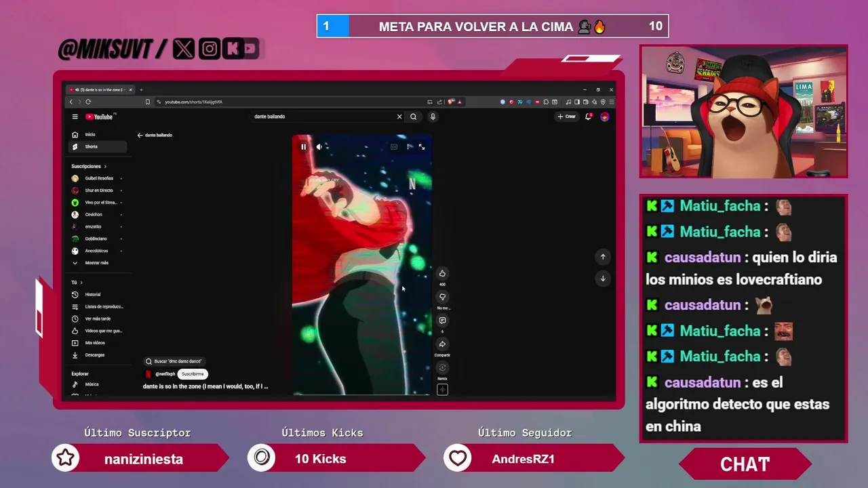Mute the Shorts video volume
The width and height of the screenshot is (868, 488).
click(319, 146)
